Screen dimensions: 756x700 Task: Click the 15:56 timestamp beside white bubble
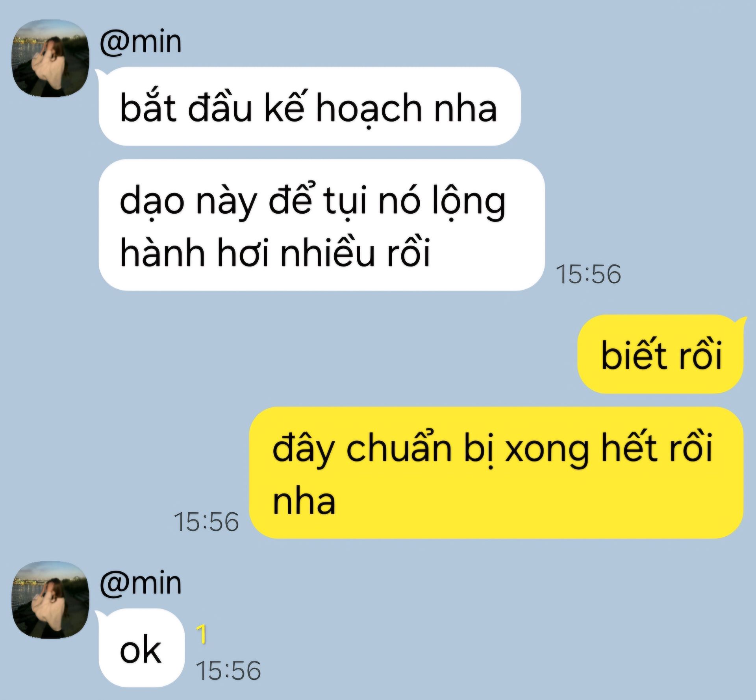(588, 274)
